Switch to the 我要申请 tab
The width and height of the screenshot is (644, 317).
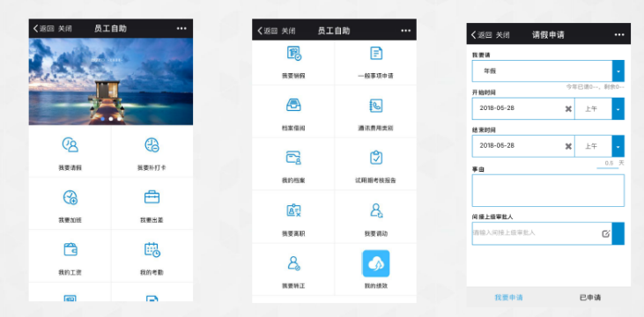tap(508, 298)
